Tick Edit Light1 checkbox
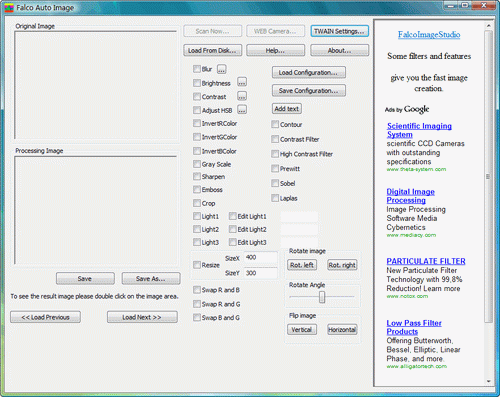The height and width of the screenshot is (397, 500). (x=233, y=216)
